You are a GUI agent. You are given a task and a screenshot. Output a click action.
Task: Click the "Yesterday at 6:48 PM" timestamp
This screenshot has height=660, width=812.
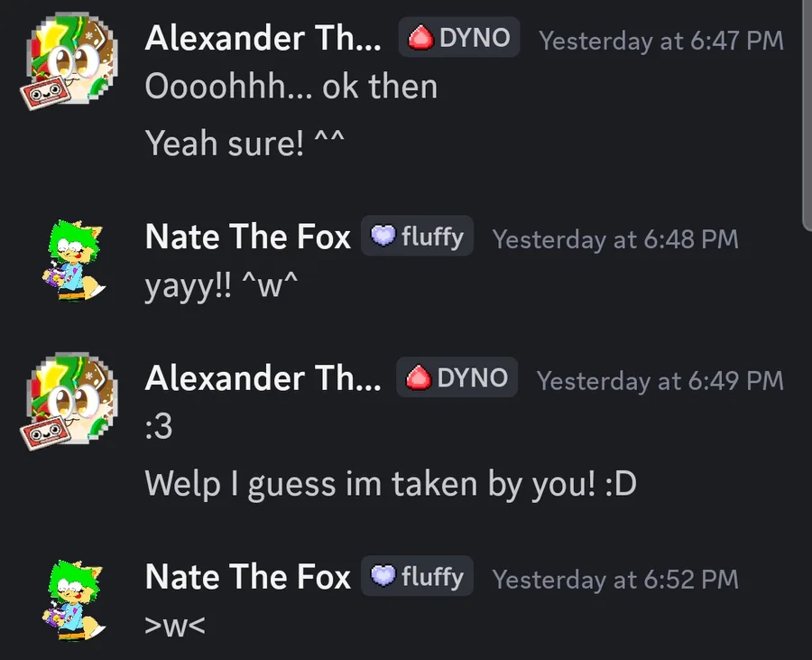point(614,239)
